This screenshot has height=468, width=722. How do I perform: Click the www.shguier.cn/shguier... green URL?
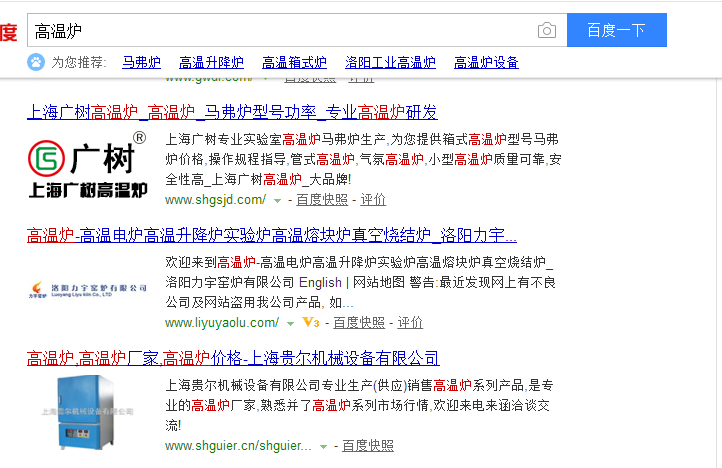click(x=238, y=446)
